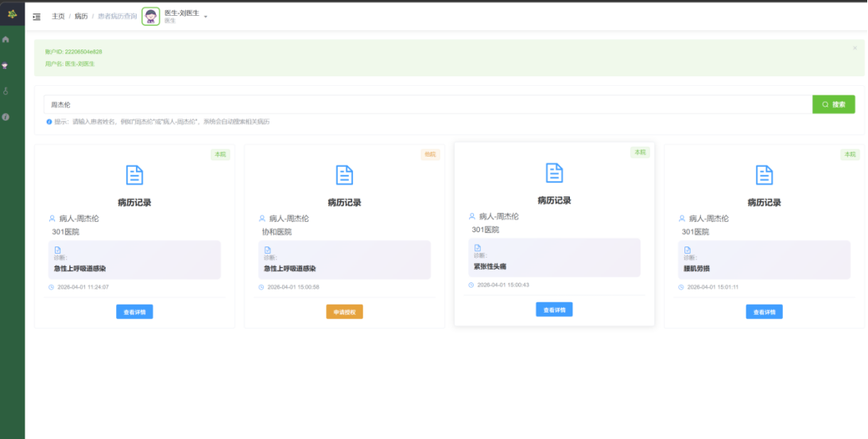
Task: Click 患者病历查询 breadcrumb item
Action: (x=118, y=17)
